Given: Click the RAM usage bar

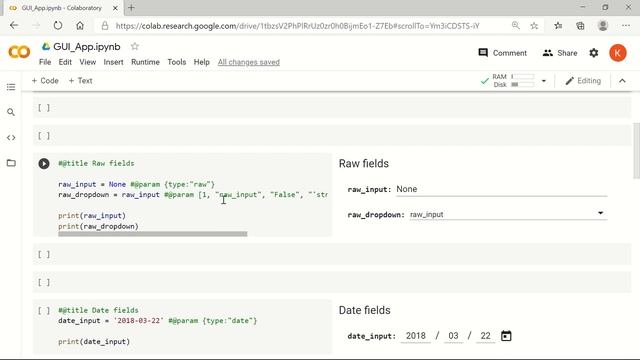Looking at the screenshot, I should (522, 76).
